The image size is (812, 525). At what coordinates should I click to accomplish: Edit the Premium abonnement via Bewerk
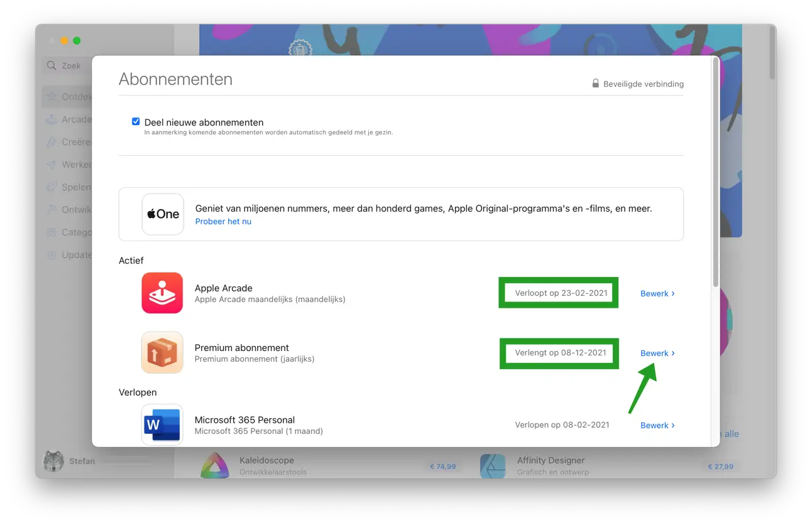657,353
